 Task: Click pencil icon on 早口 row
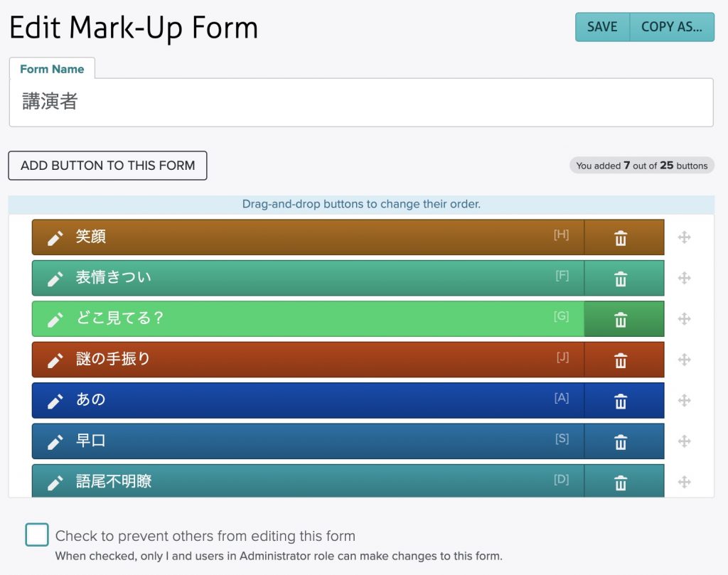[55, 442]
